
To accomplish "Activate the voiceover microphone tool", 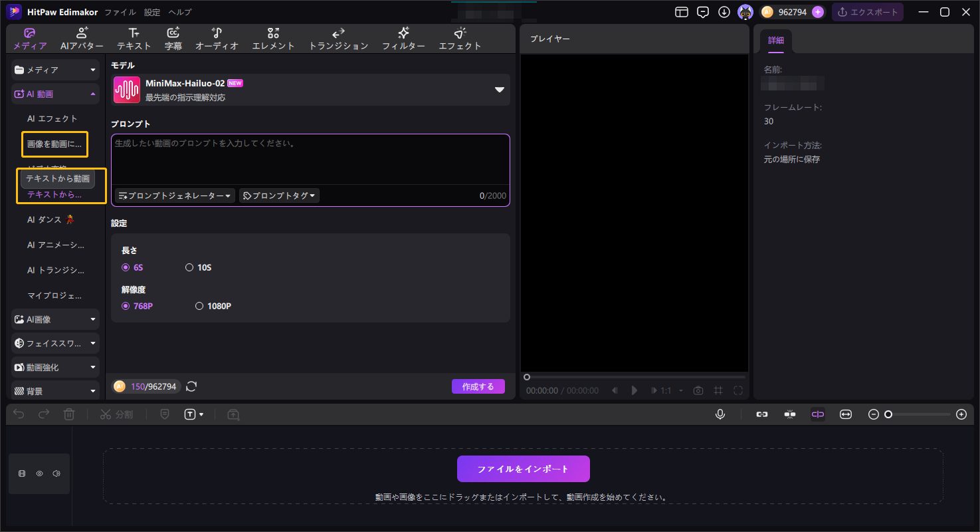I will 720,414.
